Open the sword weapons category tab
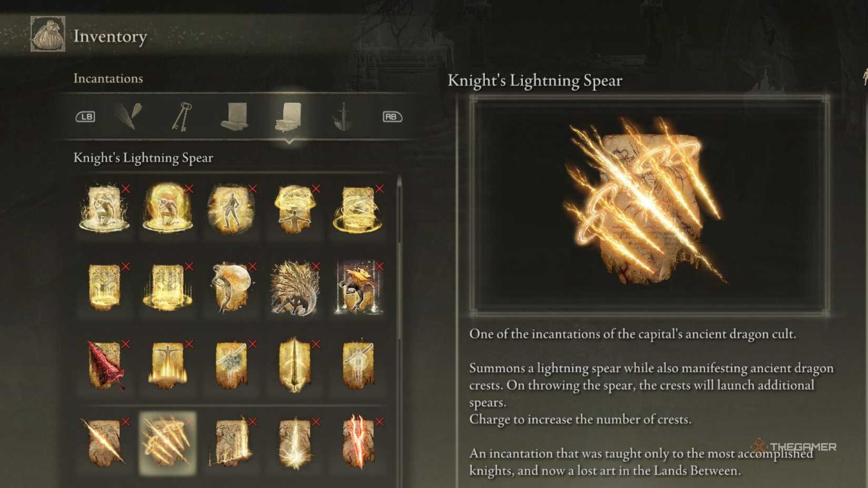 [342, 116]
